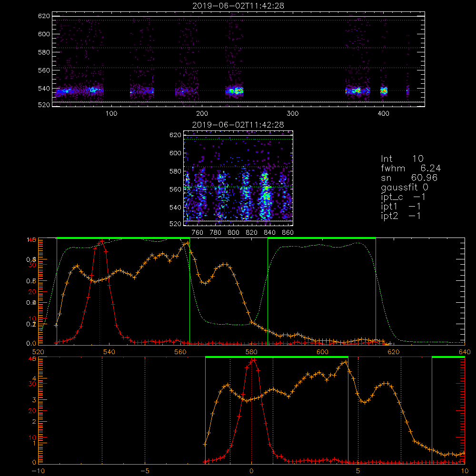Click y-axis label 600 of the middle image
The width and height of the screenshot is (476, 476).
click(x=176, y=153)
